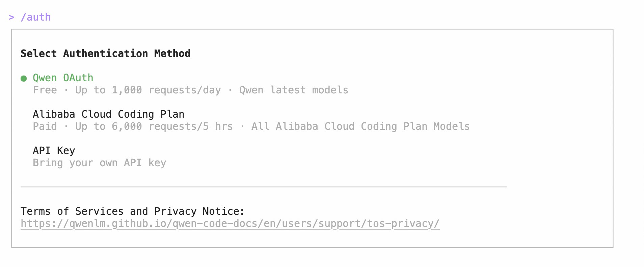Screen dimensions: 644x267
Task: Click the word 'Plan' in the Alibaba option title
Action: (x=172, y=114)
